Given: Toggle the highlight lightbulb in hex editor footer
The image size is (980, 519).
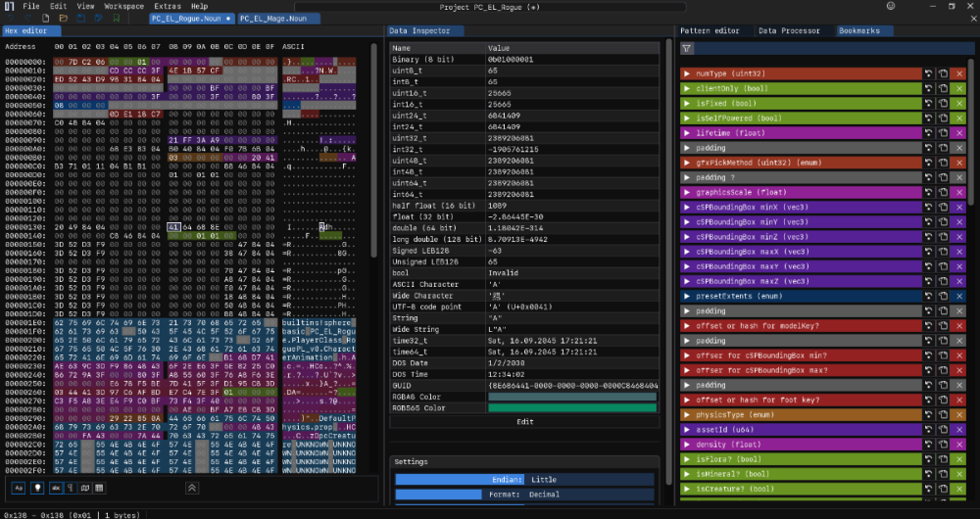Looking at the screenshot, I should pyautogui.click(x=38, y=487).
